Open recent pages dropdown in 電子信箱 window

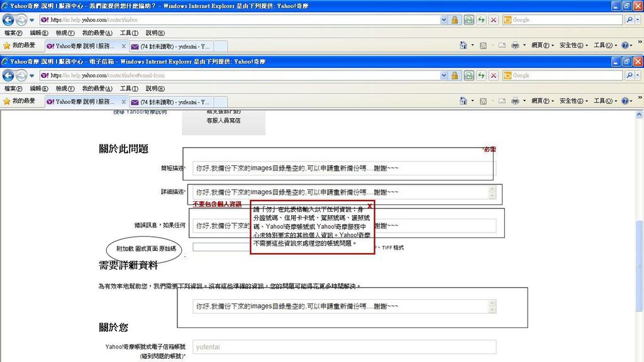(x=31, y=76)
